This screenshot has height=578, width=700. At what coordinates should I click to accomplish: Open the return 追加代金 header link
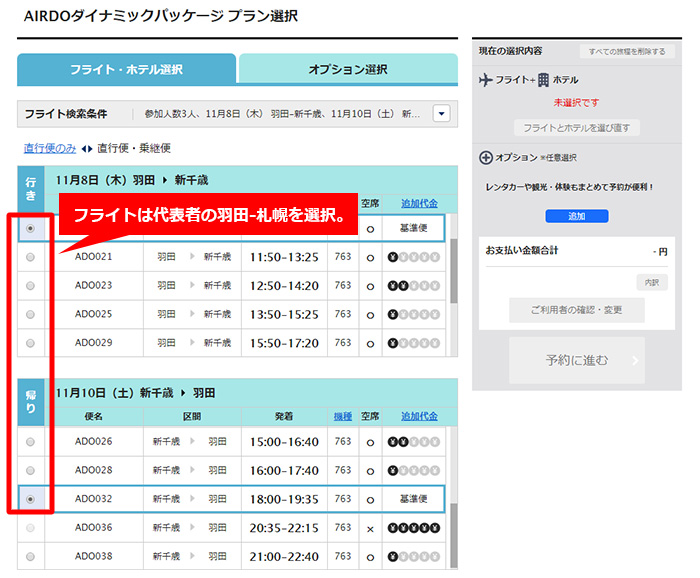coord(419,416)
